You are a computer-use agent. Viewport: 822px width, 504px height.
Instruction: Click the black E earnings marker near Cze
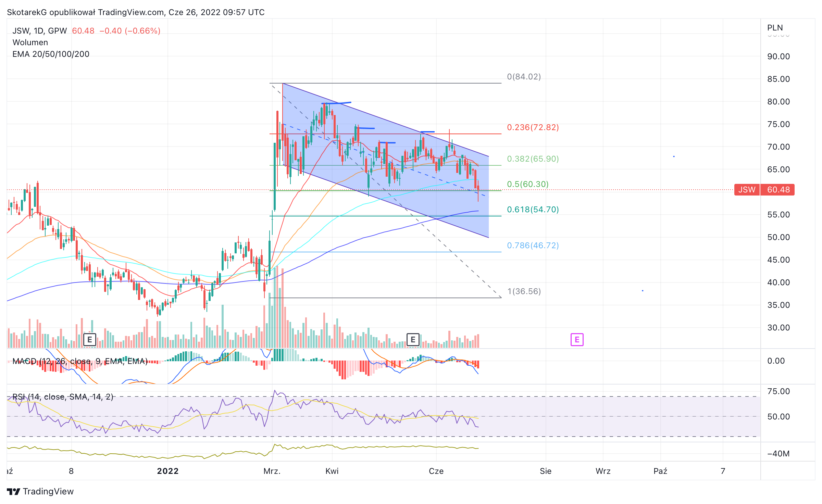pos(413,340)
